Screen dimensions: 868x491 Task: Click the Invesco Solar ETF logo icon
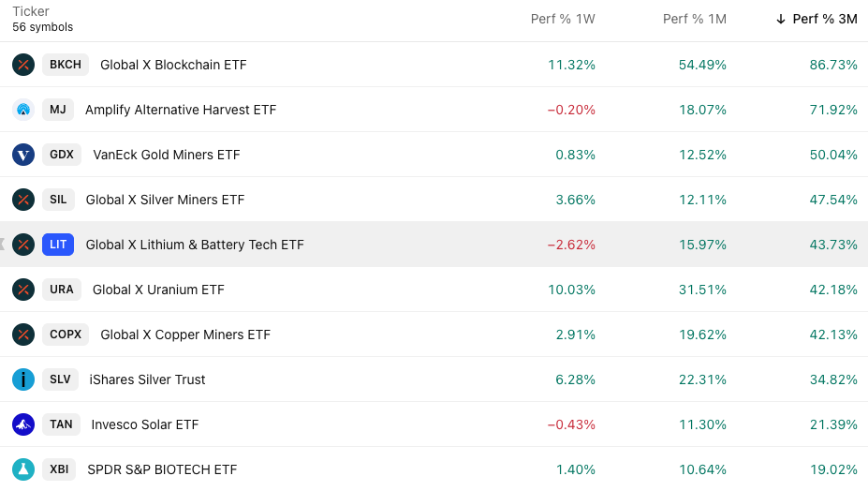(x=23, y=424)
